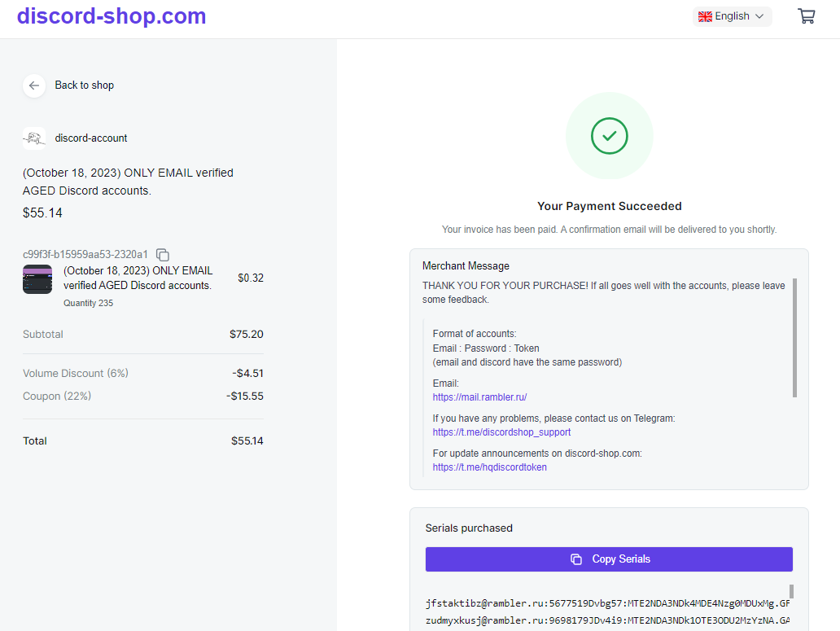Screen dimensions: 840x631
Task: Click the Serials purchased heading
Action: click(469, 528)
